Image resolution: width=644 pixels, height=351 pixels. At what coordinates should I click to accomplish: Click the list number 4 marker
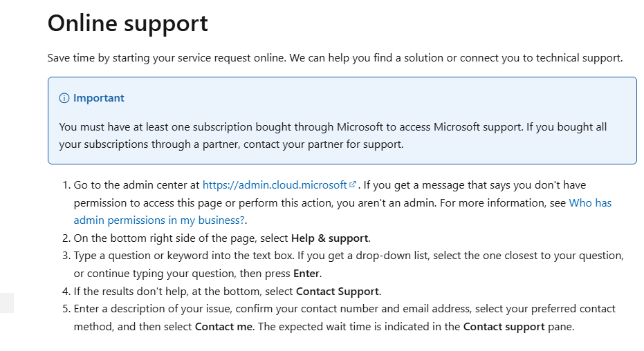(x=66, y=291)
